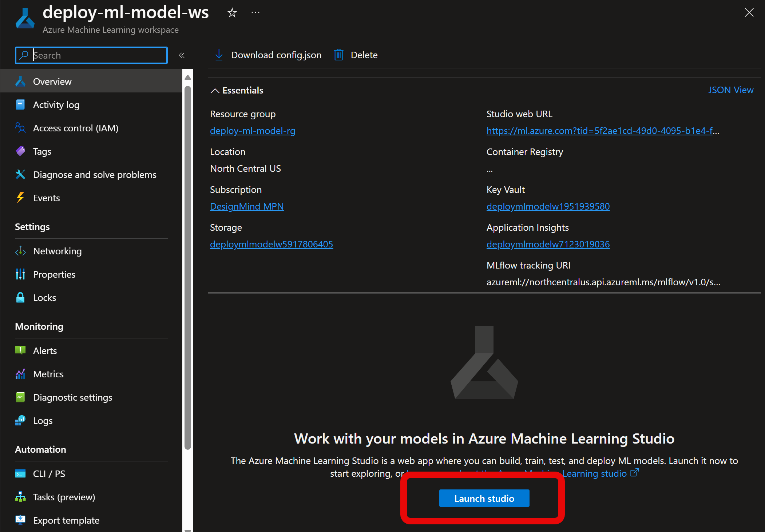Open Diagnose and solve problems via wrench icon
The width and height of the screenshot is (765, 532).
(x=20, y=174)
